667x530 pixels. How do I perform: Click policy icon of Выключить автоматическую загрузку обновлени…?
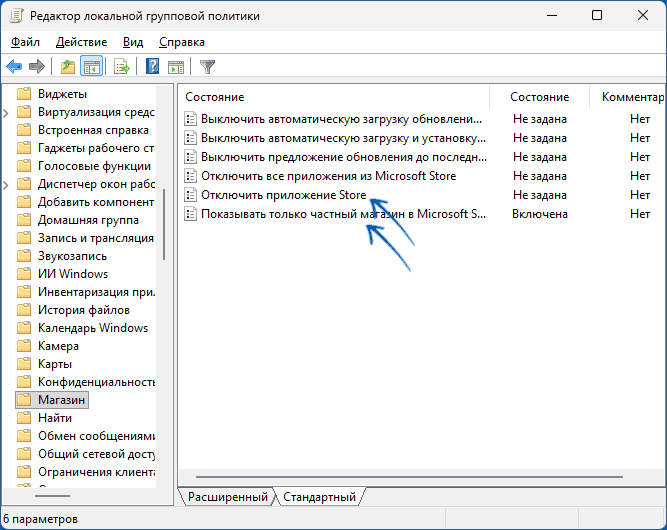pos(190,119)
